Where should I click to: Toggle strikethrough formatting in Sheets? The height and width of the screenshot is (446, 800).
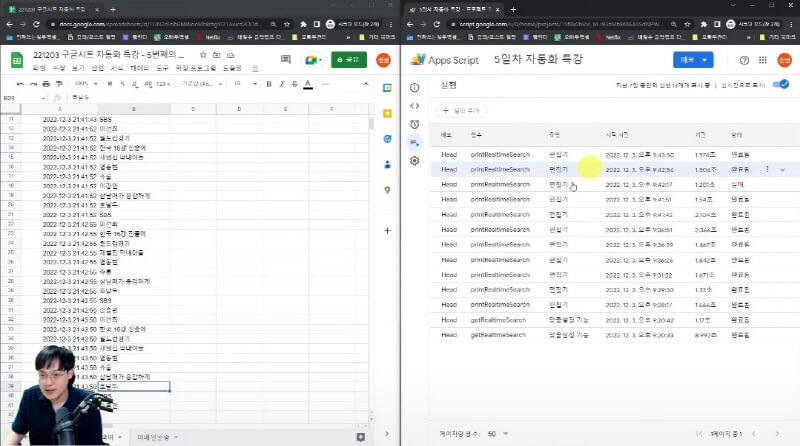pyautogui.click(x=294, y=84)
